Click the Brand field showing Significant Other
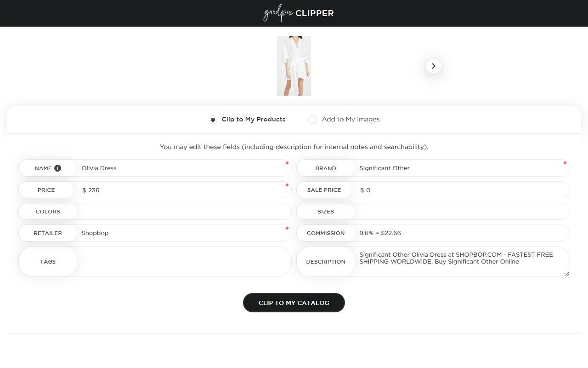The image size is (588, 368). pyautogui.click(x=459, y=168)
